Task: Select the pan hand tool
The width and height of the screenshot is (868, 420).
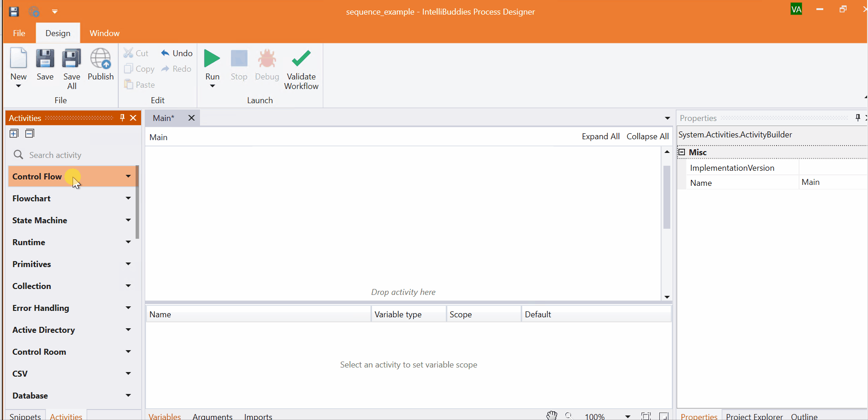Action: (x=552, y=415)
